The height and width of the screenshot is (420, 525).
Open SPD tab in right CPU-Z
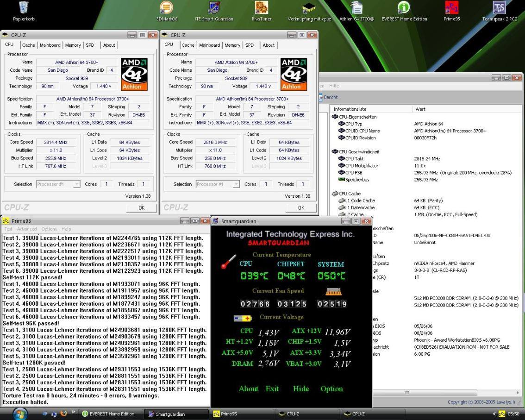point(250,45)
